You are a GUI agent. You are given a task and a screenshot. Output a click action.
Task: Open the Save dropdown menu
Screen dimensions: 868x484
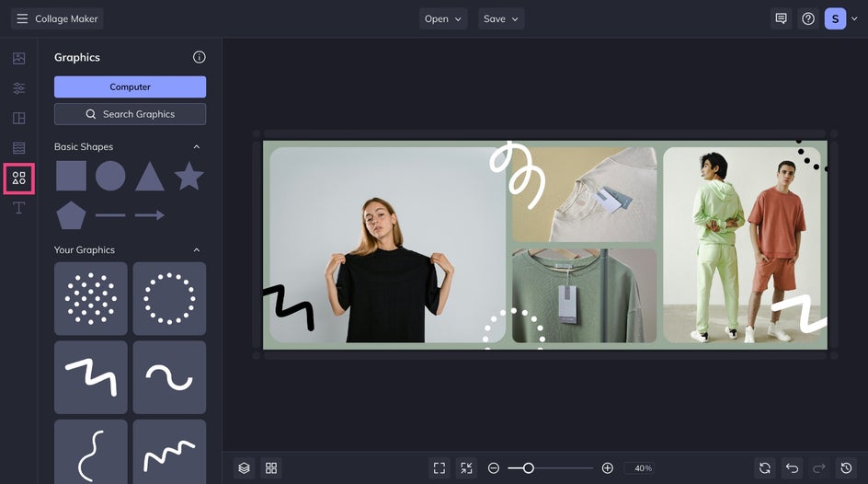coord(501,18)
